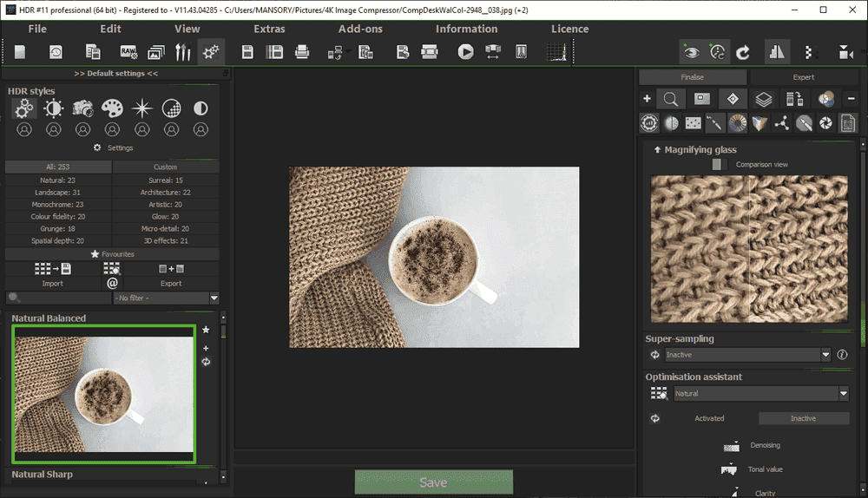Open the Extras menu

(269, 29)
